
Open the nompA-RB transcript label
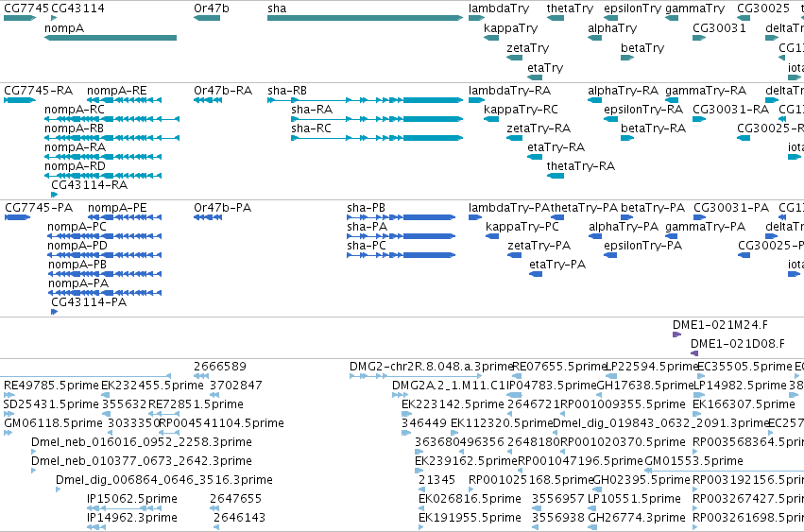[x=74, y=129]
